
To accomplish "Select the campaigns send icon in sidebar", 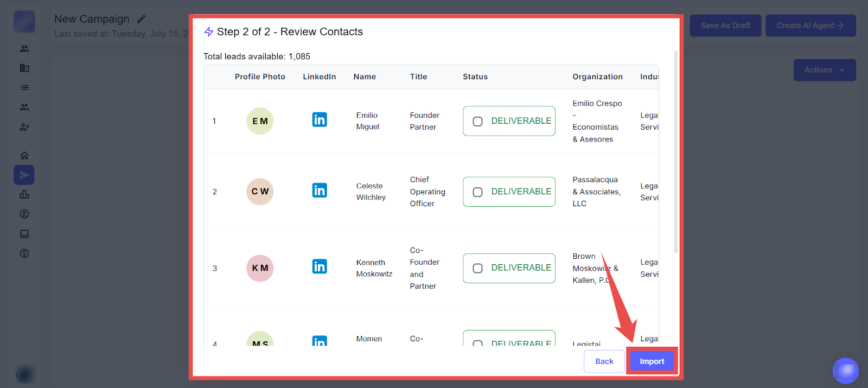I will (x=24, y=175).
